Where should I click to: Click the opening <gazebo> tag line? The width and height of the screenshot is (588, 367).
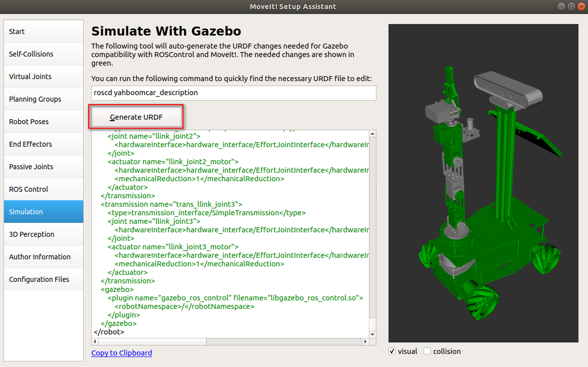point(117,289)
